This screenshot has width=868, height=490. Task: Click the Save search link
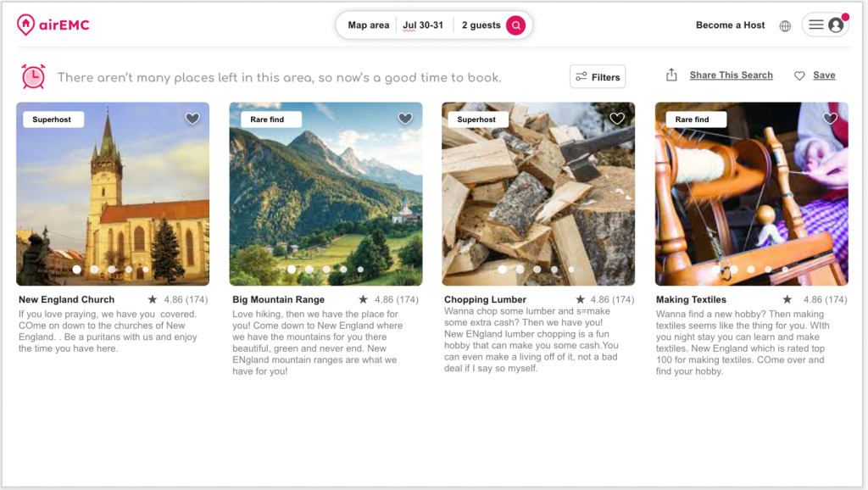click(824, 75)
